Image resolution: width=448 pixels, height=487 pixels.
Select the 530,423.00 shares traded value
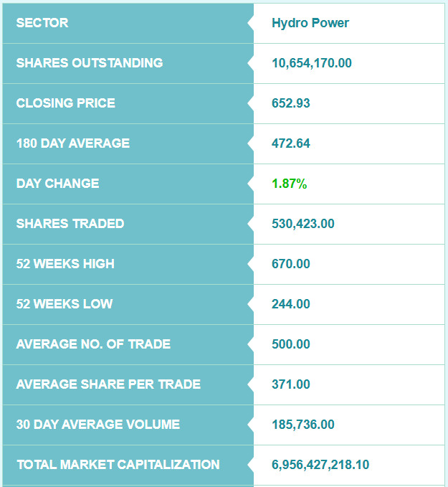[x=303, y=224]
